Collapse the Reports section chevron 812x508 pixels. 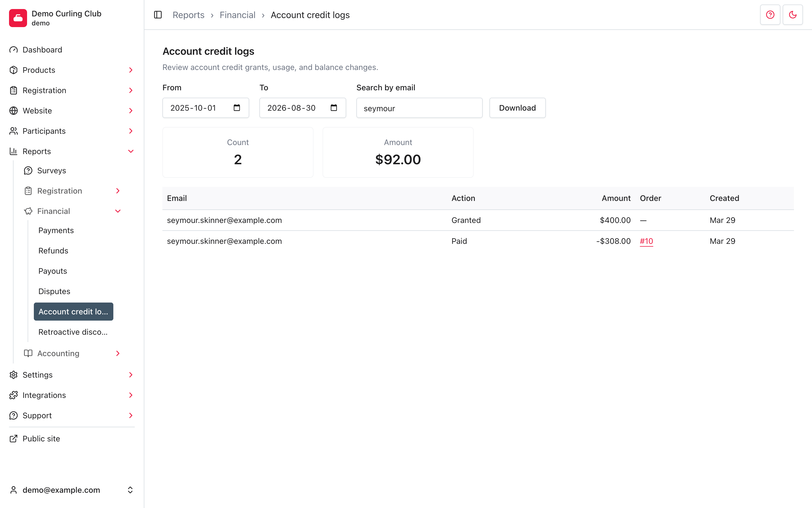tap(131, 151)
